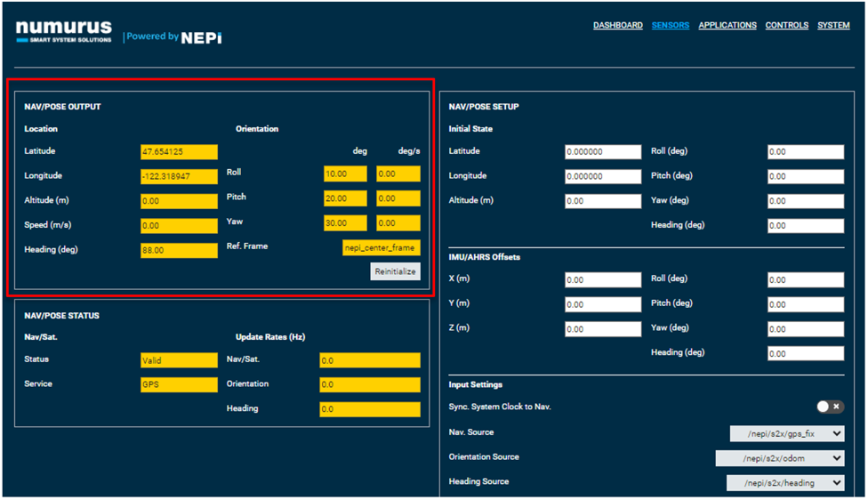Viewport: 868px width, 500px height.
Task: Click the Pitch deg/s rate field
Action: [x=398, y=198]
